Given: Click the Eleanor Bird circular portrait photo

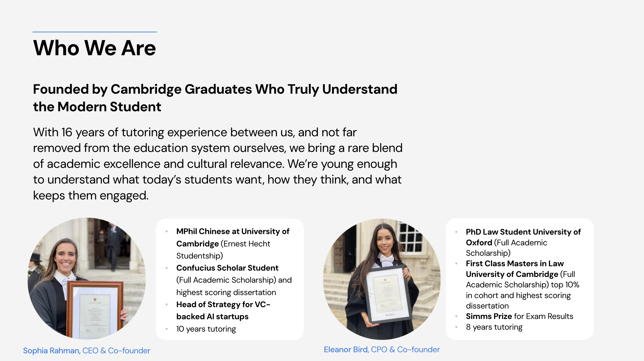Looking at the screenshot, I should [382, 279].
